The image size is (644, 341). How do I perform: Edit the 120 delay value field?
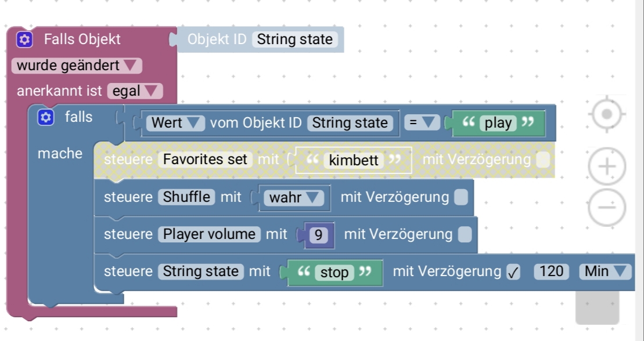pos(551,271)
